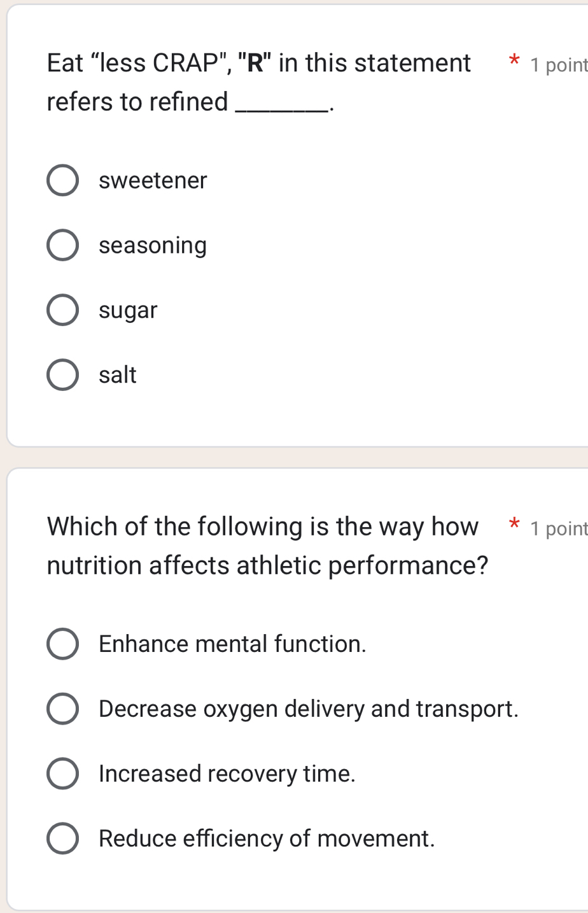
Task: Choose "Increased recovery time." option
Action: (x=62, y=773)
